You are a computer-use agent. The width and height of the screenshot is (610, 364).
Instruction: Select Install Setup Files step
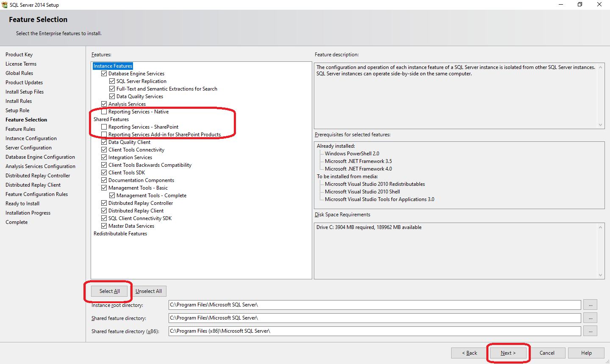tap(25, 92)
